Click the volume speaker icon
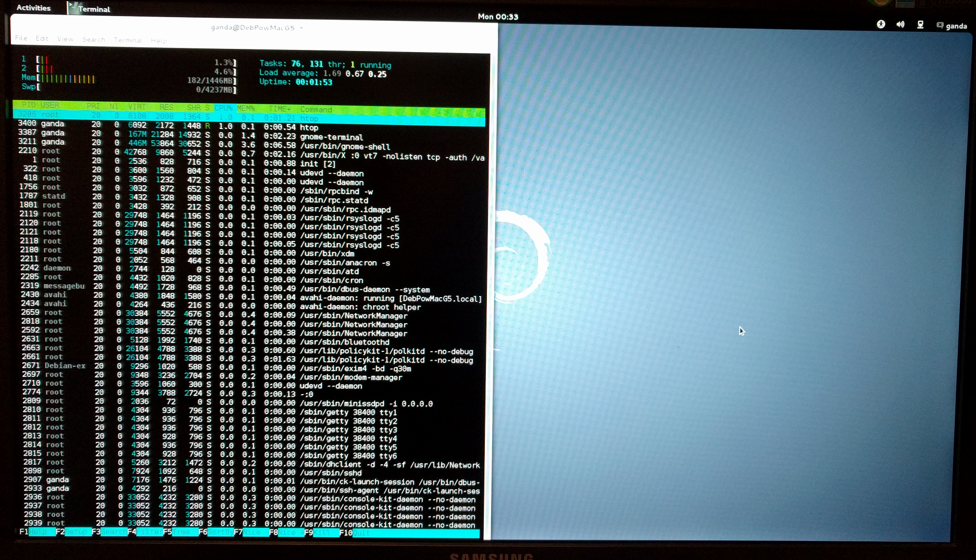Screen dimensions: 976x560 [900, 24]
